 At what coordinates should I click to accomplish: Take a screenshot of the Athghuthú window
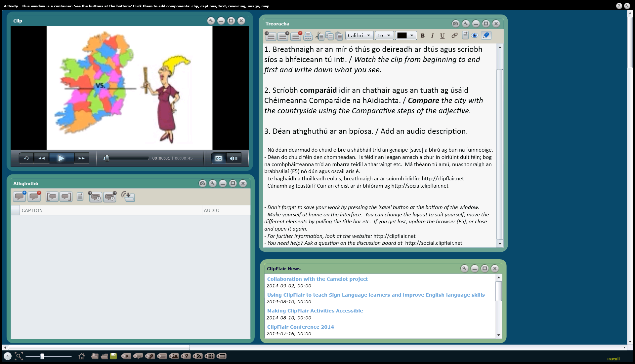pos(203,183)
